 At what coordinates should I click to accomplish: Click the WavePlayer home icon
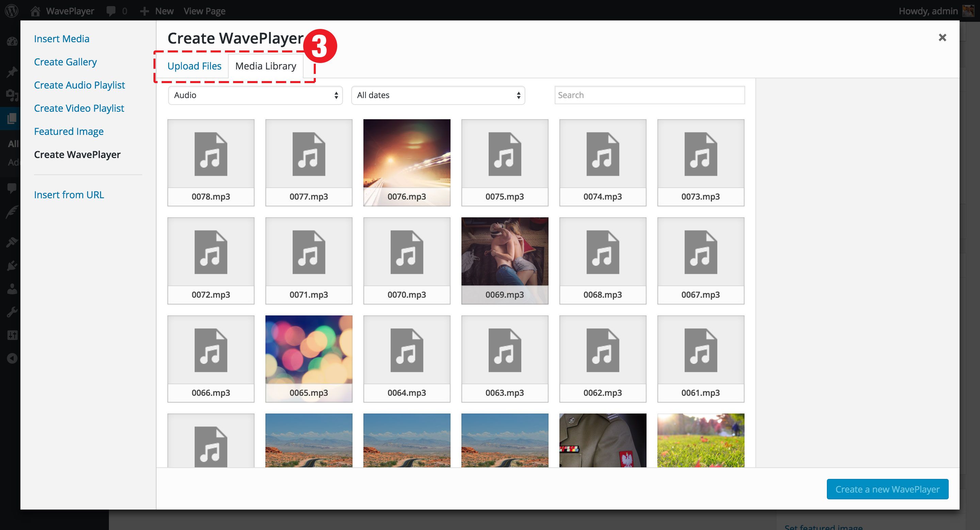click(x=35, y=11)
